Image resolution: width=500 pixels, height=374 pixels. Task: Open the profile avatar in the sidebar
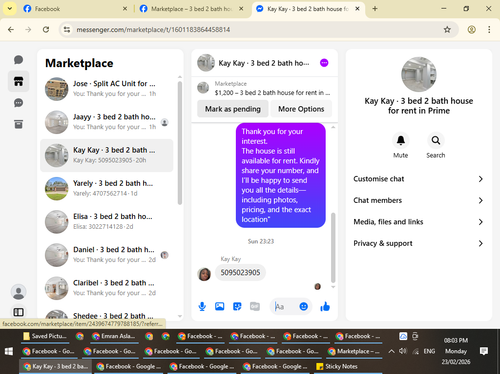coord(18,292)
